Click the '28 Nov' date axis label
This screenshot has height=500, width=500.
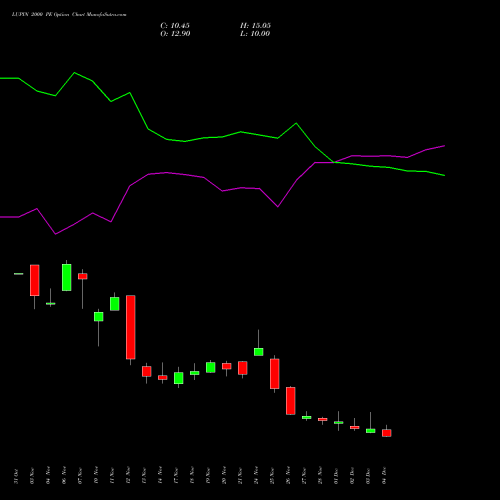(x=320, y=476)
